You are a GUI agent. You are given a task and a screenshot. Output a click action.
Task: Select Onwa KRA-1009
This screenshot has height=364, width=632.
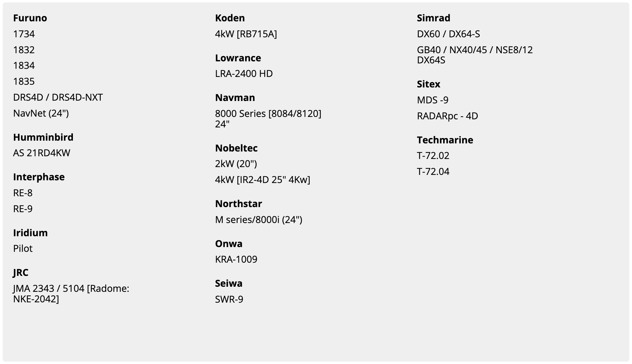tap(236, 259)
